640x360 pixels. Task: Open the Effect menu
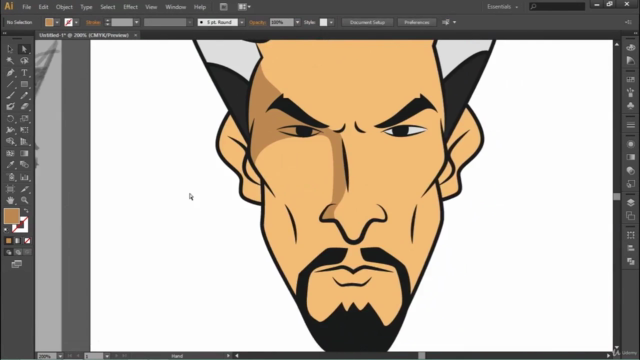tap(130, 7)
